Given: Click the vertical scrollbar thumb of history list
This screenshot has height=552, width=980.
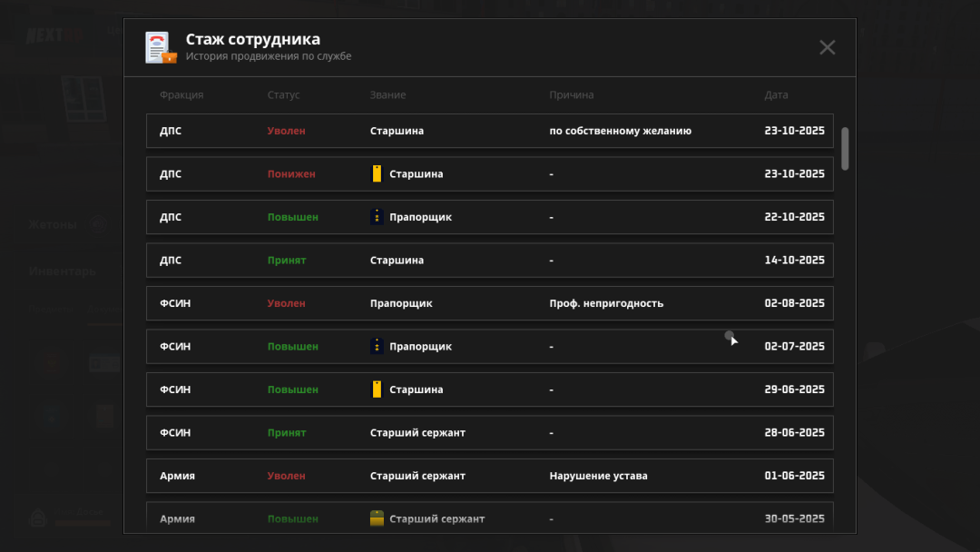Looking at the screenshot, I should tap(845, 148).
